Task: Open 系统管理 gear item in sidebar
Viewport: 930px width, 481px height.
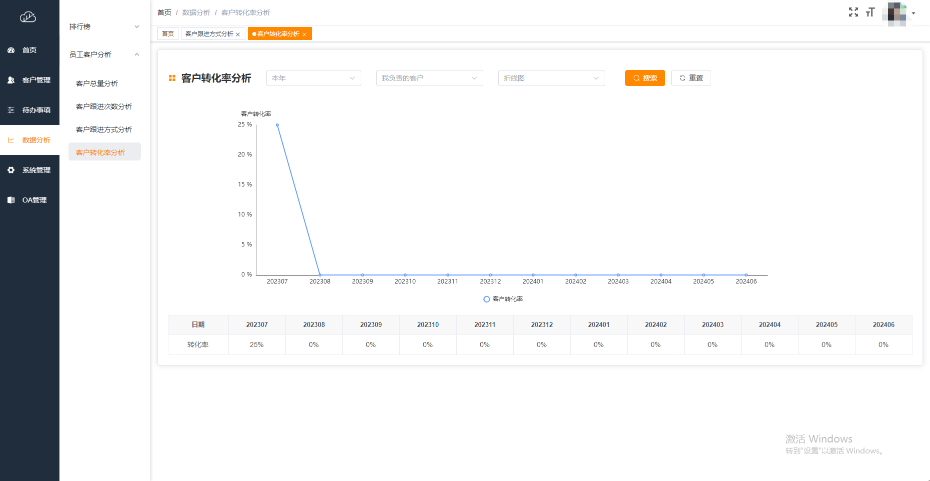Action: pos(35,169)
